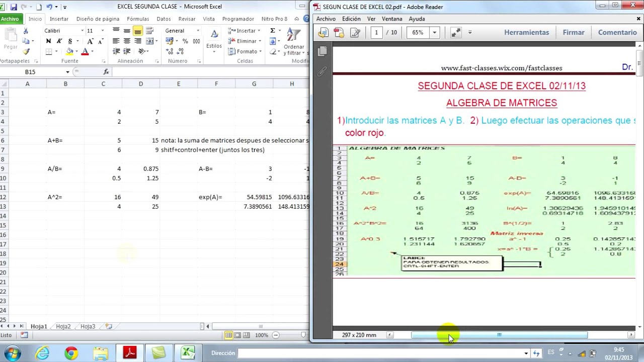Viewport: 644px width, 362px height.
Task: Click the AutoSum sigma icon in Excel
Action: click(272, 31)
